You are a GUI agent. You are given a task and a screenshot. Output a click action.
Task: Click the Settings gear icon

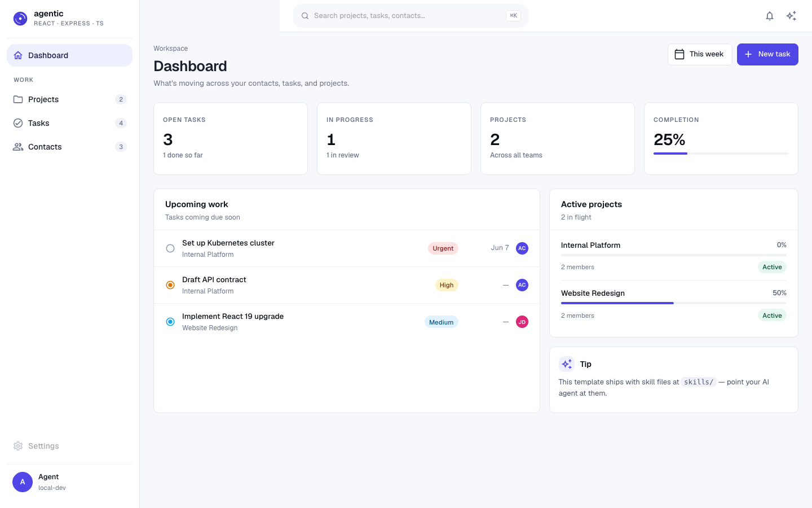click(x=18, y=446)
